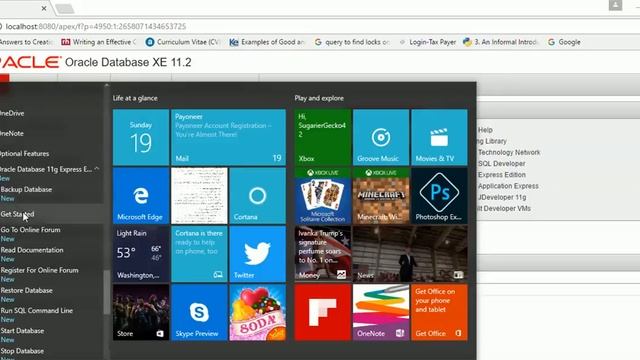The width and height of the screenshot is (640, 360).
Task: Open the Calendar tile showing Sunday 19
Action: [x=141, y=137]
